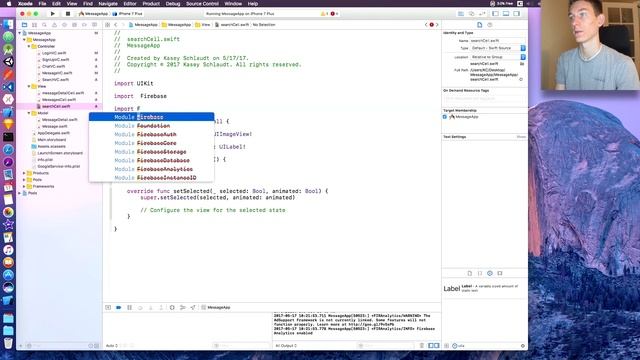Collapse the MessageApp project root

(20, 33)
